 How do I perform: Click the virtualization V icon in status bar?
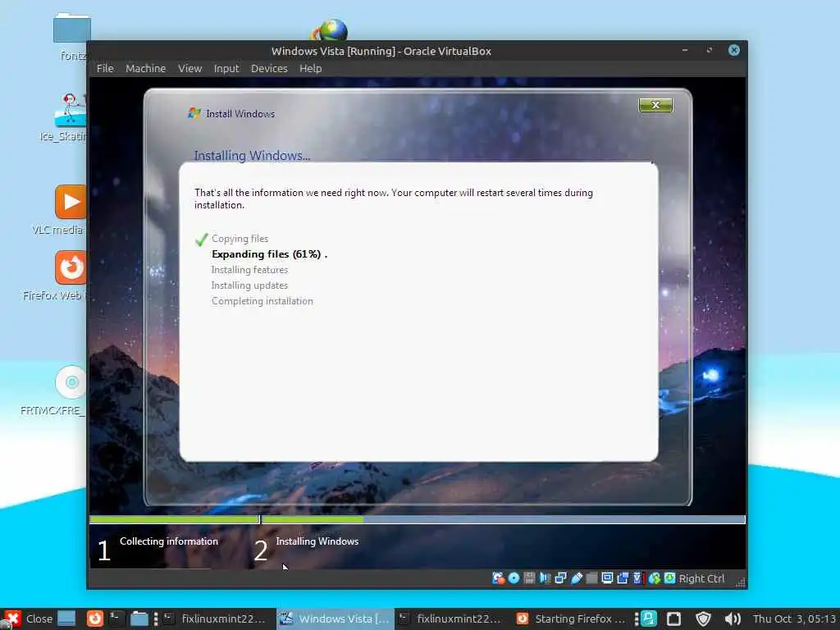[638, 578]
